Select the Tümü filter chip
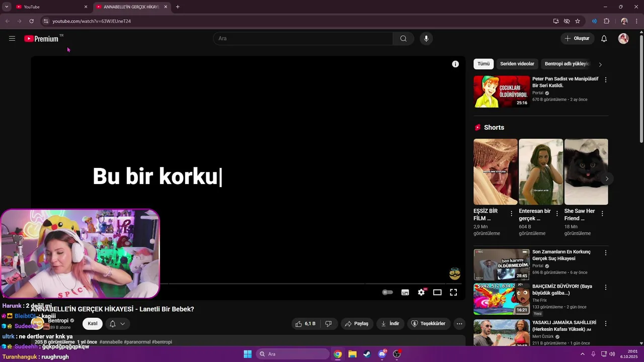Screen dimensions: 644x362 pyautogui.click(x=484, y=64)
